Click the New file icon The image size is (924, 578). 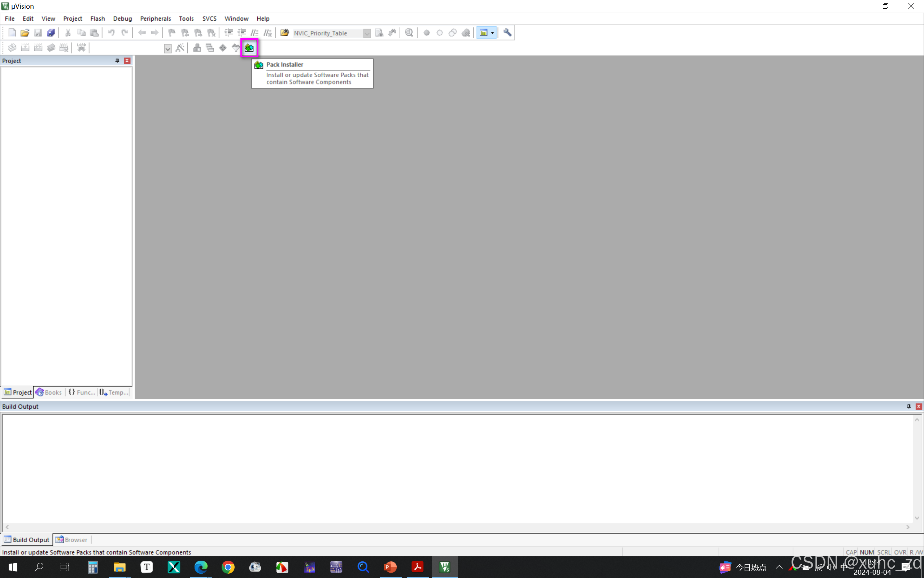(x=12, y=33)
